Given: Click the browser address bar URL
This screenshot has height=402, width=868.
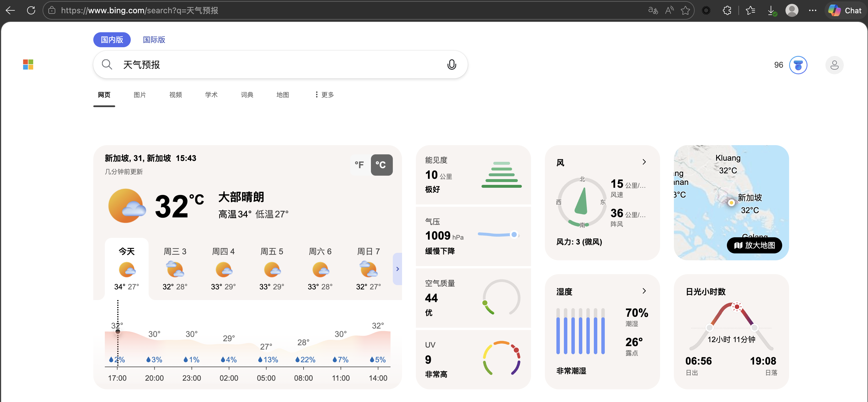Looking at the screenshot, I should pyautogui.click(x=139, y=10).
